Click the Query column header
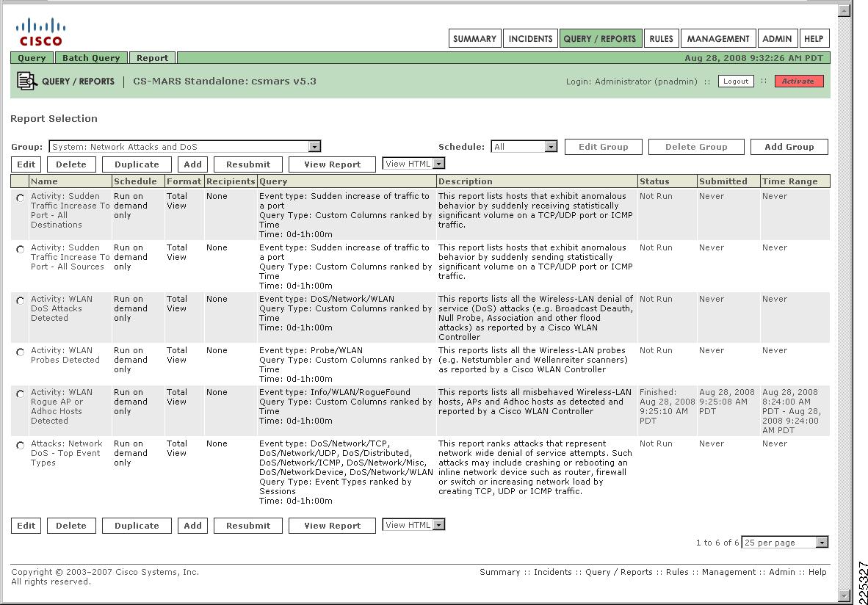Image resolution: width=868 pixels, height=605 pixels. pos(347,181)
